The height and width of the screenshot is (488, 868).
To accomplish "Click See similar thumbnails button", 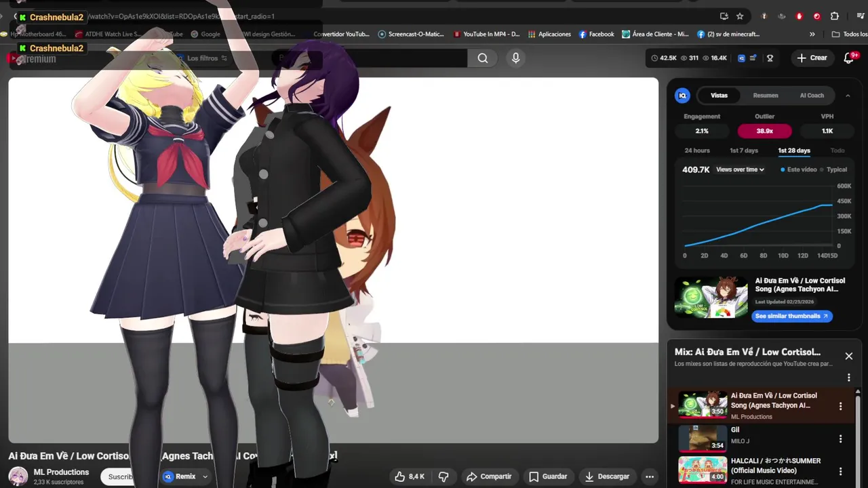I will [x=791, y=316].
